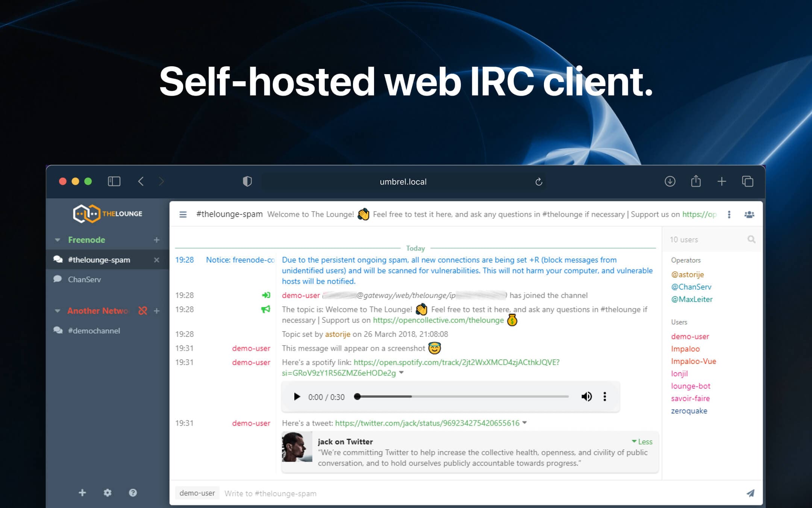The width and height of the screenshot is (812, 508).
Task: Collapse the tweet preview with Less
Action: [x=642, y=442]
